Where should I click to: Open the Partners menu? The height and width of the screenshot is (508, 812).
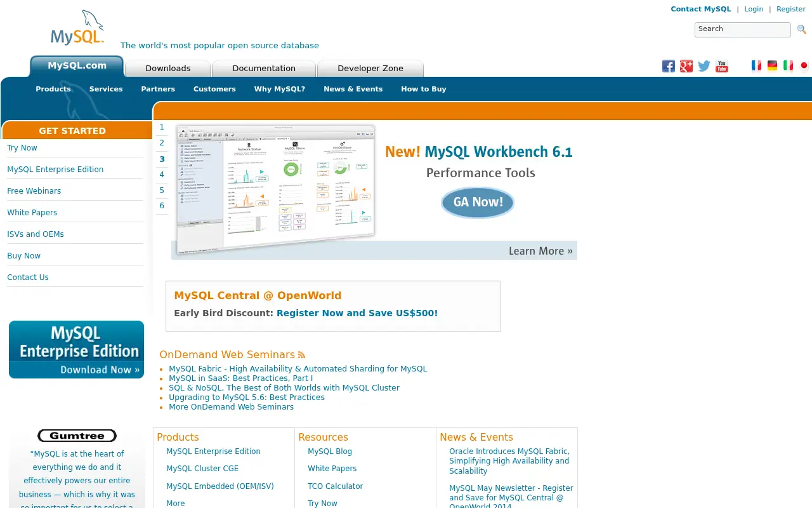158,89
